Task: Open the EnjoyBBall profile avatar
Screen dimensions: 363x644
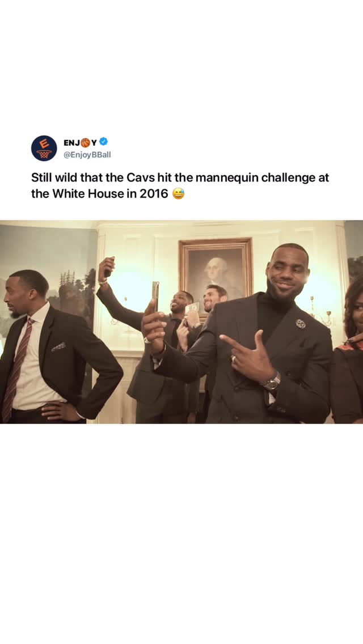Action: 44,149
